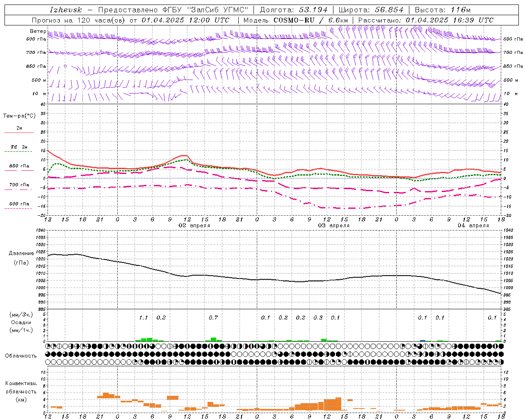Select the right-side 850 гПа wind level label
This screenshot has width=525, height=420.
[x=513, y=66]
